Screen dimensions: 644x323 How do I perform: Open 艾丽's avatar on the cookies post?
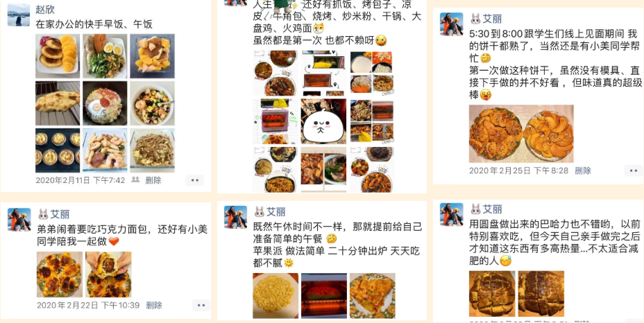pos(452,24)
